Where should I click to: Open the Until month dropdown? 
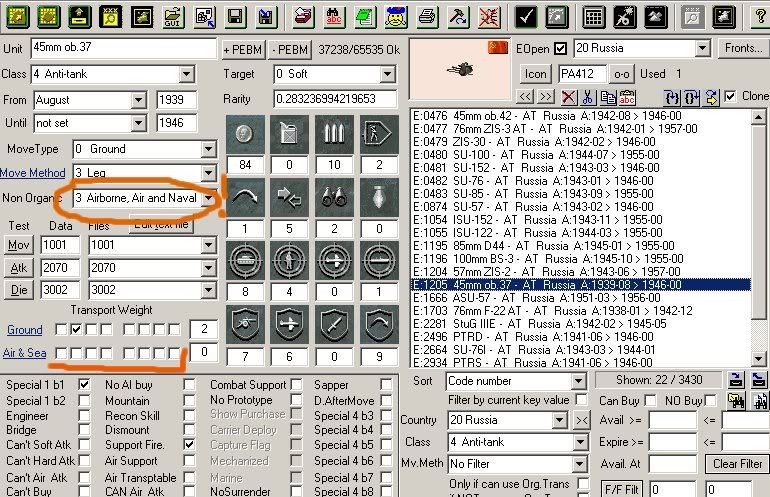[138, 123]
